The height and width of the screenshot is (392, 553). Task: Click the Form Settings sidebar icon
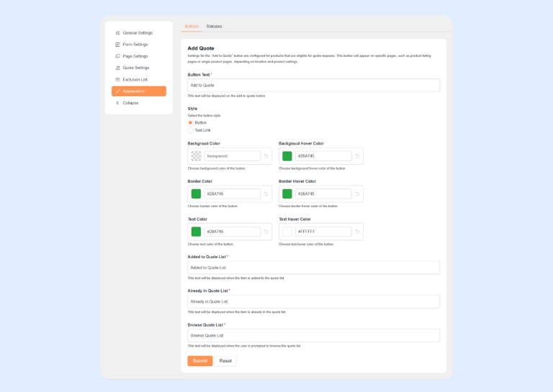(x=118, y=45)
